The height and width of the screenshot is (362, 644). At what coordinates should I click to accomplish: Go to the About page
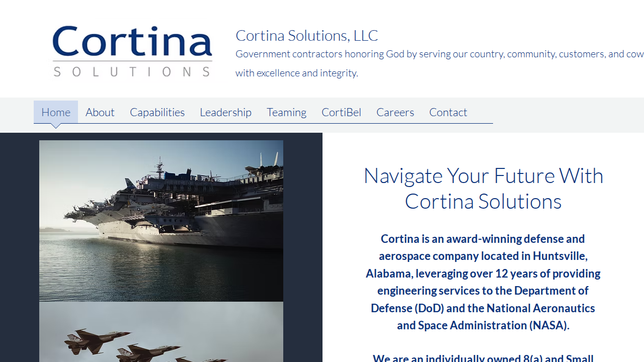pyautogui.click(x=100, y=112)
